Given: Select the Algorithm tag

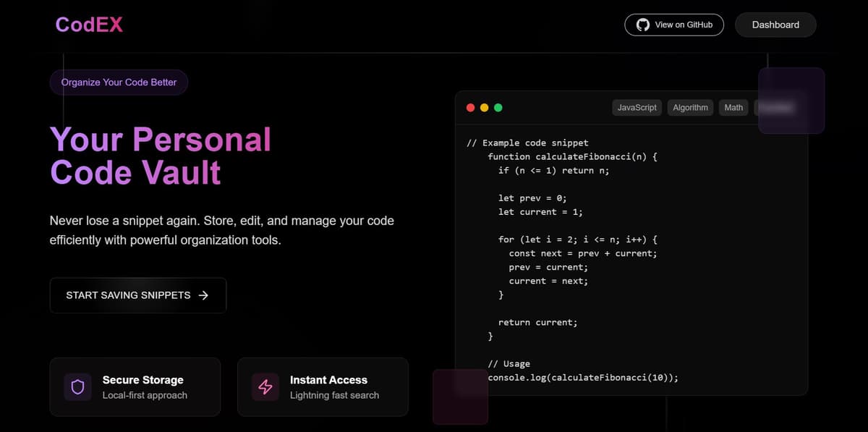Looking at the screenshot, I should [690, 107].
